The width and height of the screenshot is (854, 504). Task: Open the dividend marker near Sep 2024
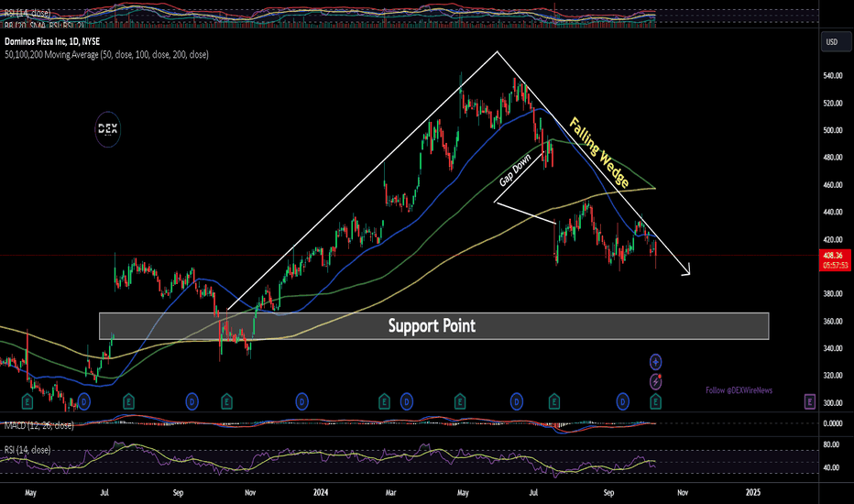click(622, 402)
